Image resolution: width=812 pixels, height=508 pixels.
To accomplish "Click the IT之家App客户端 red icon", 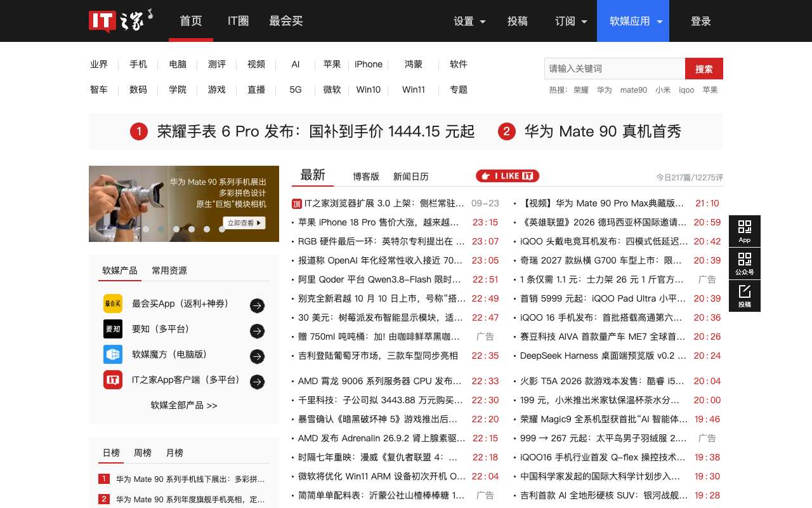I will (113, 380).
